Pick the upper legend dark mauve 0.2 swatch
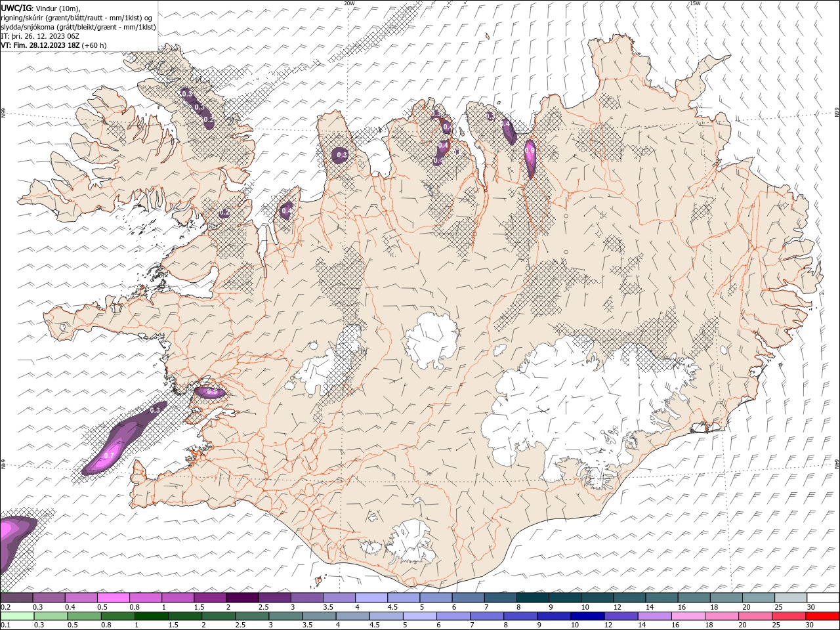 17,598
